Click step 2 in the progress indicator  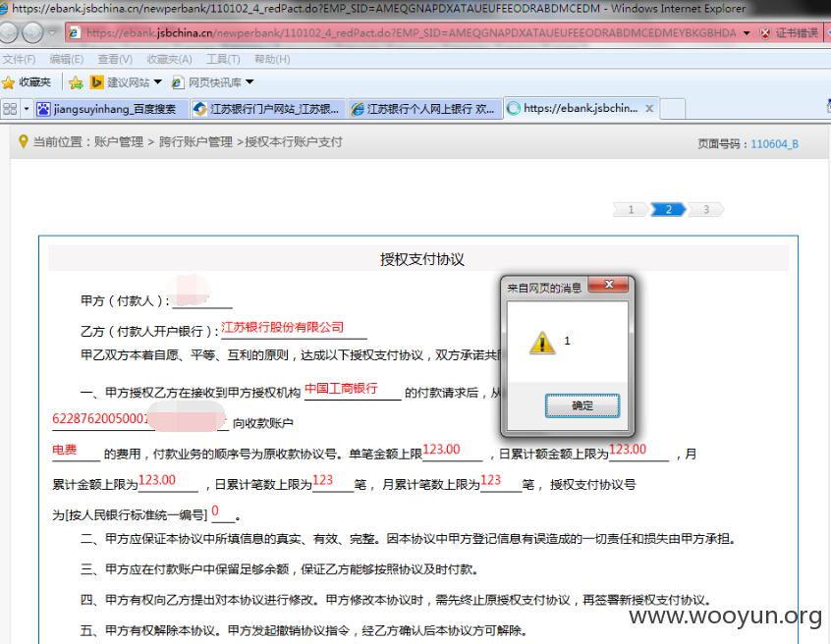pos(668,210)
